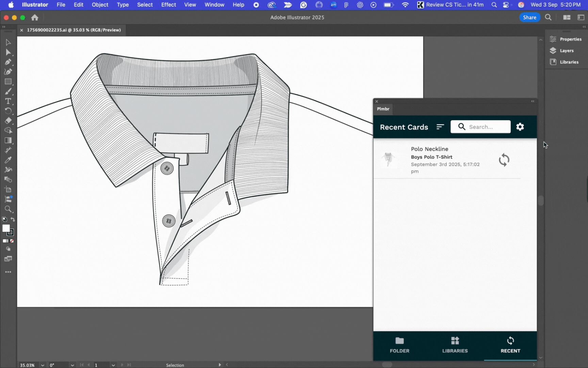Click the Share button

530,17
